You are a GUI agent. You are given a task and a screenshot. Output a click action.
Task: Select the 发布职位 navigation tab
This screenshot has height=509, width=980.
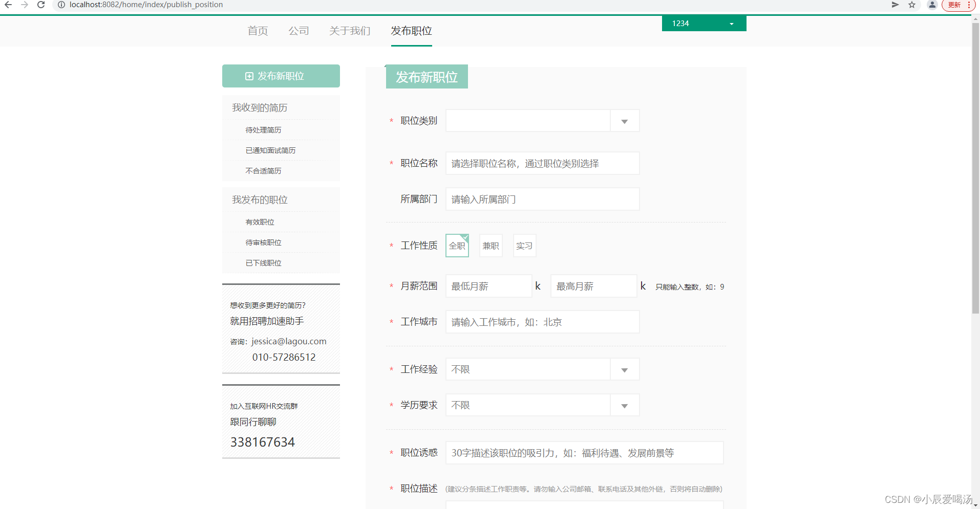[411, 31]
